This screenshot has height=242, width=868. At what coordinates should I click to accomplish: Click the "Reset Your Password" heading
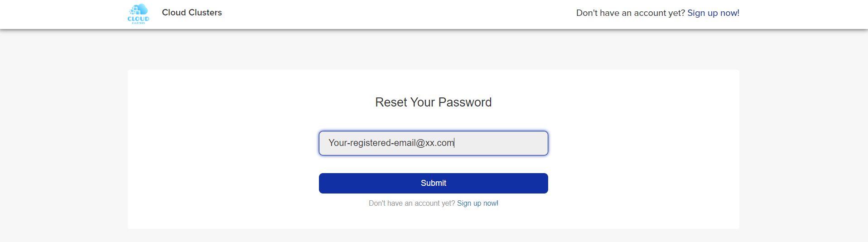point(433,102)
